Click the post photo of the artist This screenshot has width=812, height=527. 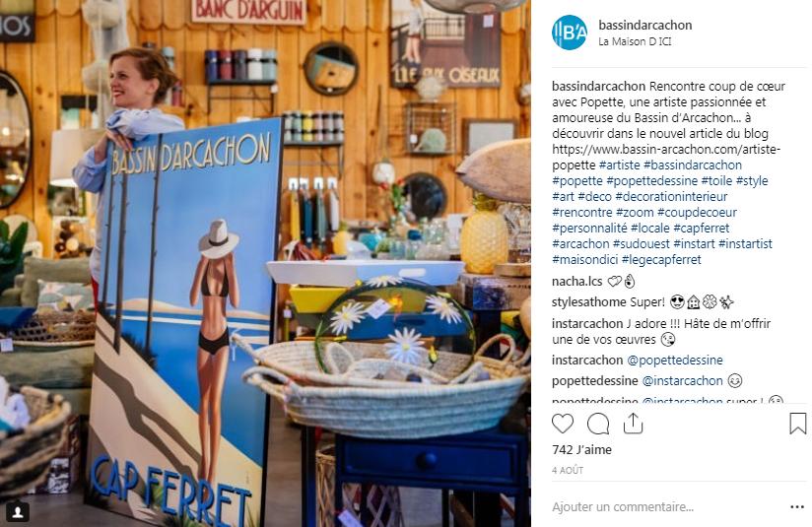[x=265, y=264]
